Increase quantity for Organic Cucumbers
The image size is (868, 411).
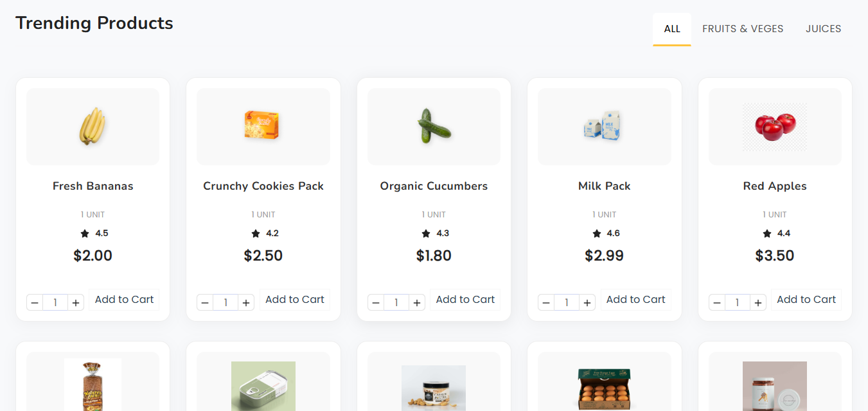pos(417,302)
